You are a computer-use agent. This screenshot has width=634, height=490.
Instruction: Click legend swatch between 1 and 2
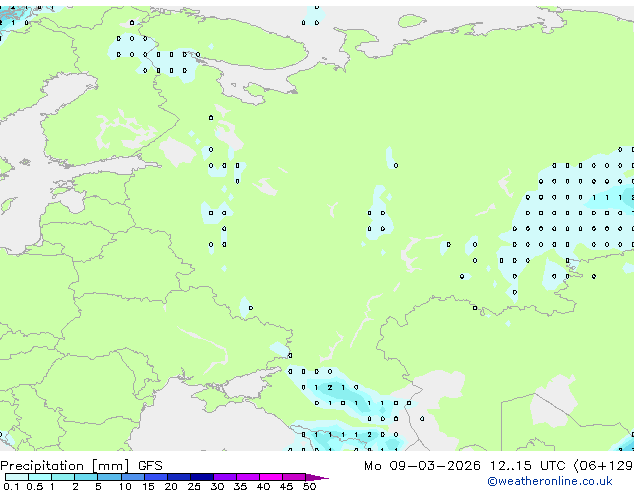click(x=63, y=477)
